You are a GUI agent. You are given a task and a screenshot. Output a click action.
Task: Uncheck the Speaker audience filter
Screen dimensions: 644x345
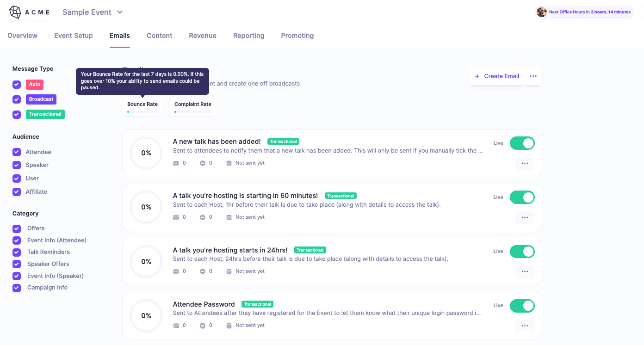[x=17, y=165]
